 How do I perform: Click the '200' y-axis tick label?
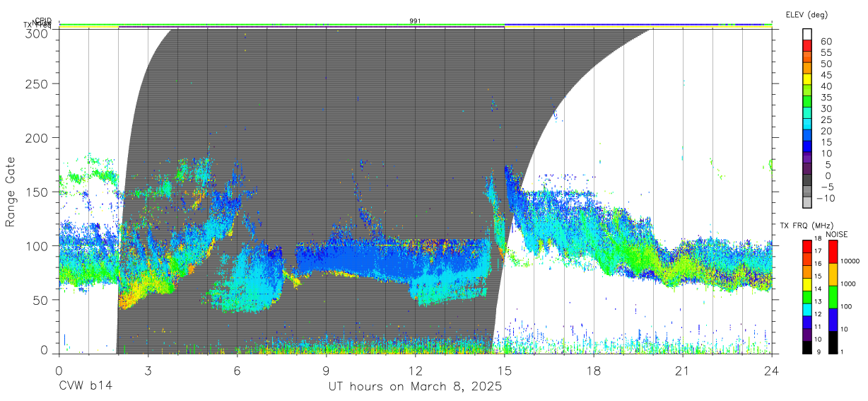37,137
